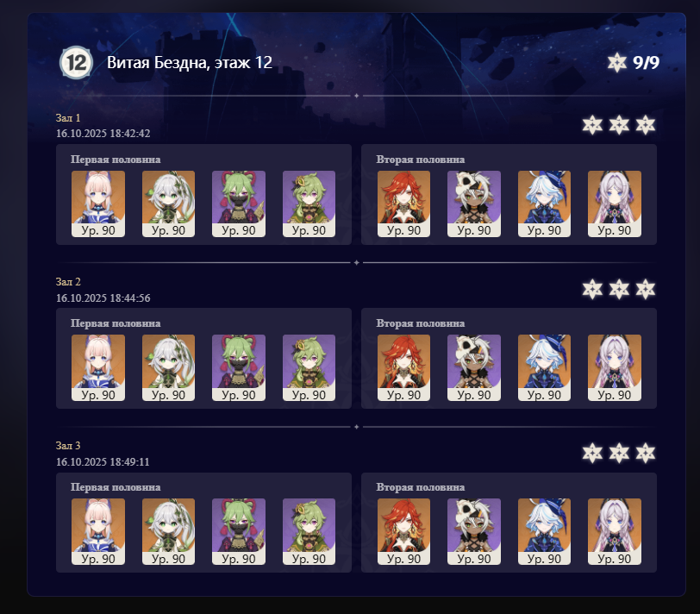Click lavender-haired character in Зал 1 second half

tap(615, 204)
